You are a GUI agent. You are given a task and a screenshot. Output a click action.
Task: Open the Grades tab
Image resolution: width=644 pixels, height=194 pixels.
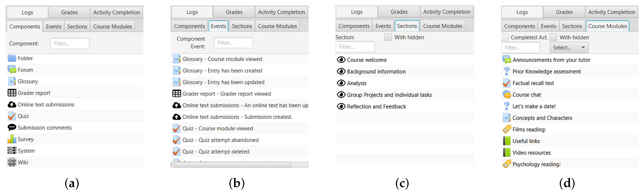coord(69,12)
